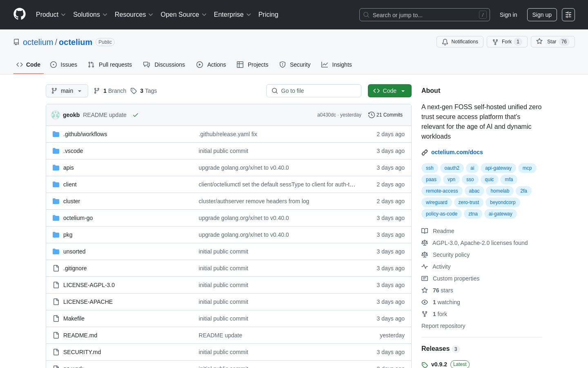Click the client folder icon
588x368 pixels.
click(56, 184)
